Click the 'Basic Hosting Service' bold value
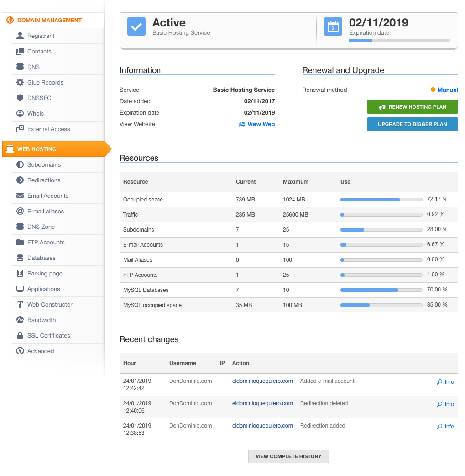 pos(244,90)
